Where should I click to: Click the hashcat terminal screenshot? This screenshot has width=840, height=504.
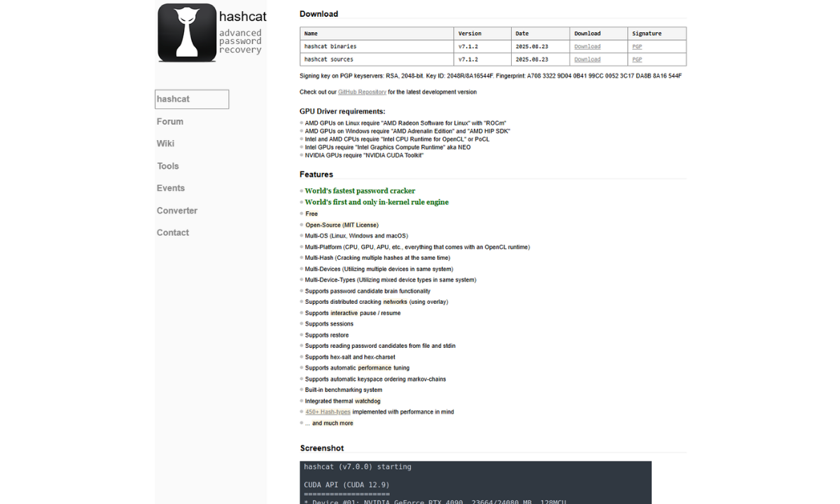point(476,482)
